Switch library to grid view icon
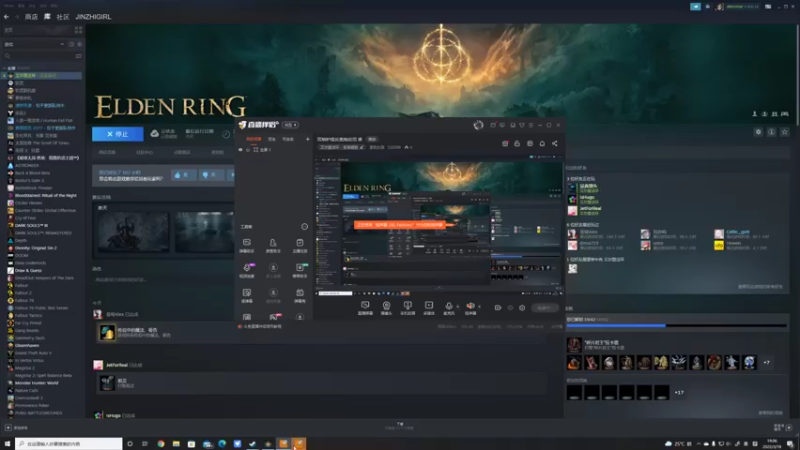 79,30
